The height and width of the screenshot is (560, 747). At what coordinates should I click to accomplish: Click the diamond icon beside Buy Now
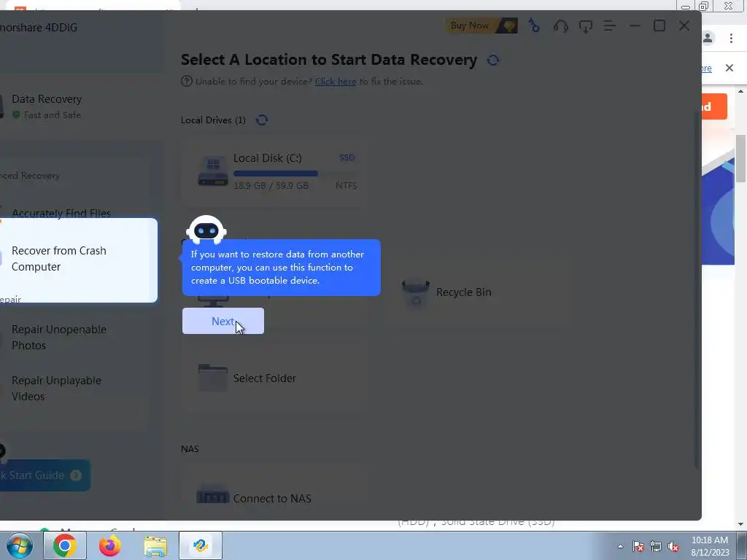click(x=508, y=26)
